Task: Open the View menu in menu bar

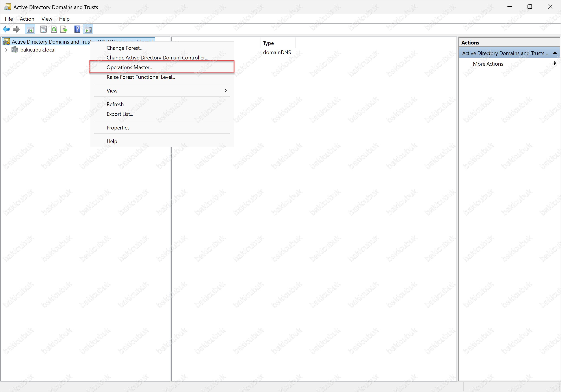Action: click(47, 19)
